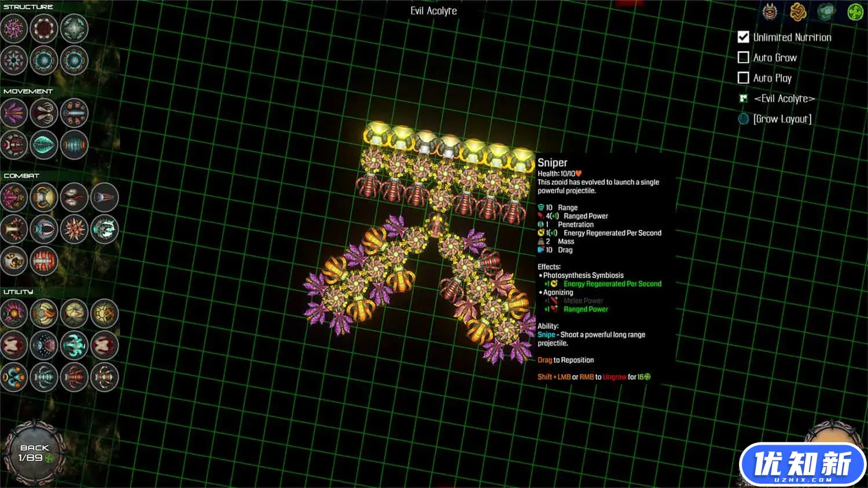Select the yellow bulb zooid at creature's top-left
Viewport: 868px width, 488px height.
[x=377, y=134]
